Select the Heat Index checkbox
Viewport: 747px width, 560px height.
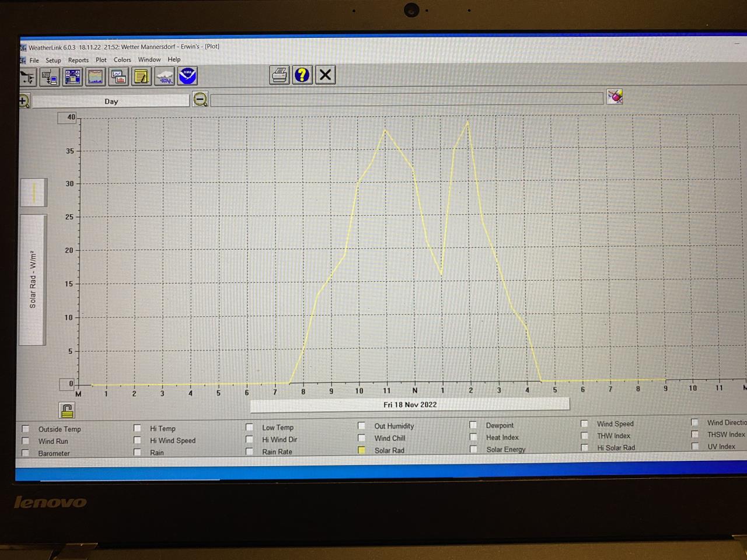pos(473,437)
